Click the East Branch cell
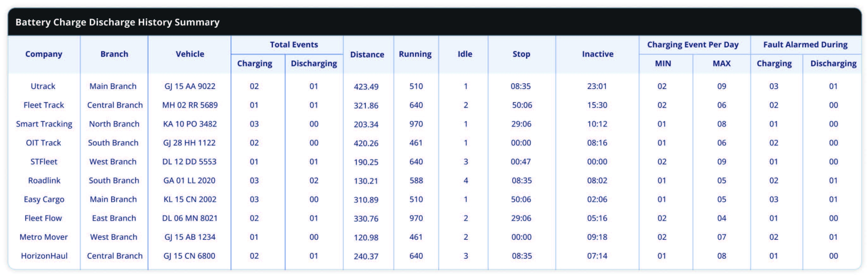The image size is (868, 276). pos(114,218)
